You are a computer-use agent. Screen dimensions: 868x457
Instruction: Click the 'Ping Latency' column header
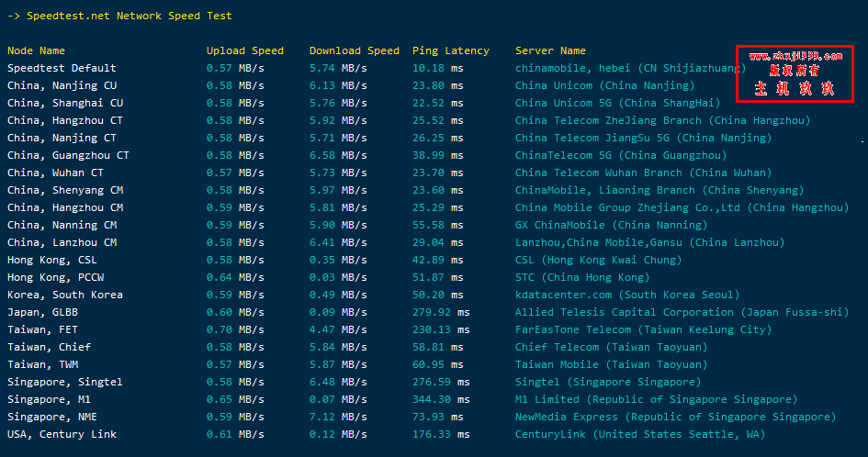coord(451,50)
